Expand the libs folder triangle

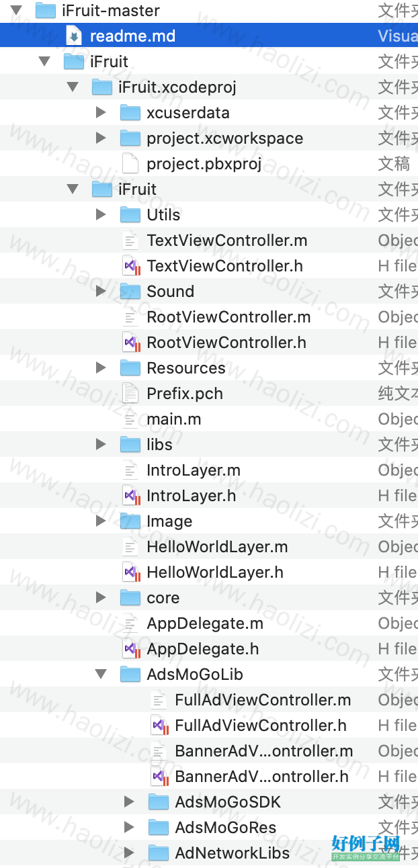click(101, 445)
